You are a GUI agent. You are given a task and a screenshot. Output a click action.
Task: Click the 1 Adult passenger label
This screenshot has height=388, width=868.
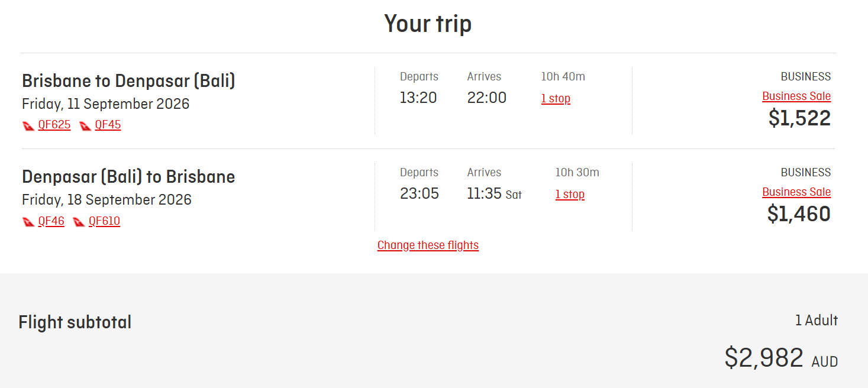tap(817, 320)
